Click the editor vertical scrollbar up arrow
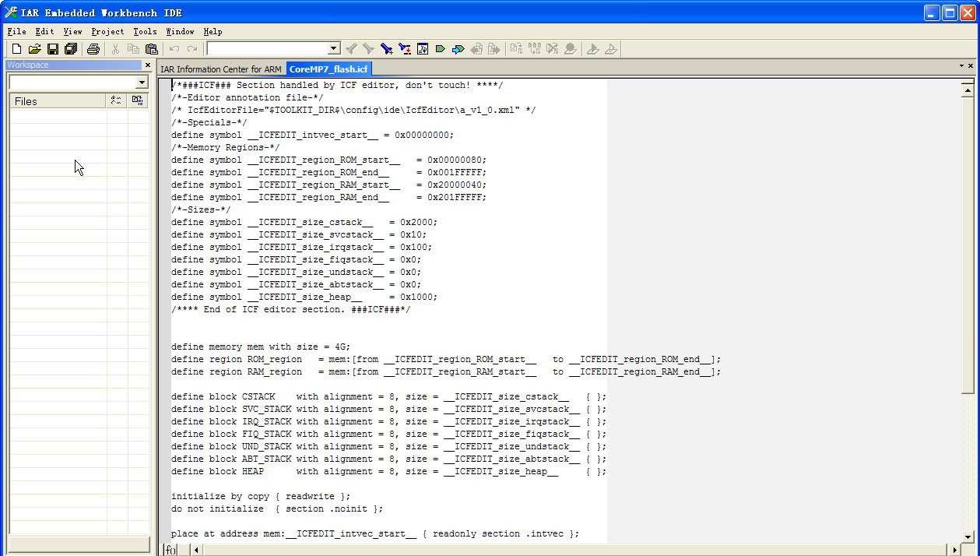The width and height of the screenshot is (980, 556). (x=968, y=91)
